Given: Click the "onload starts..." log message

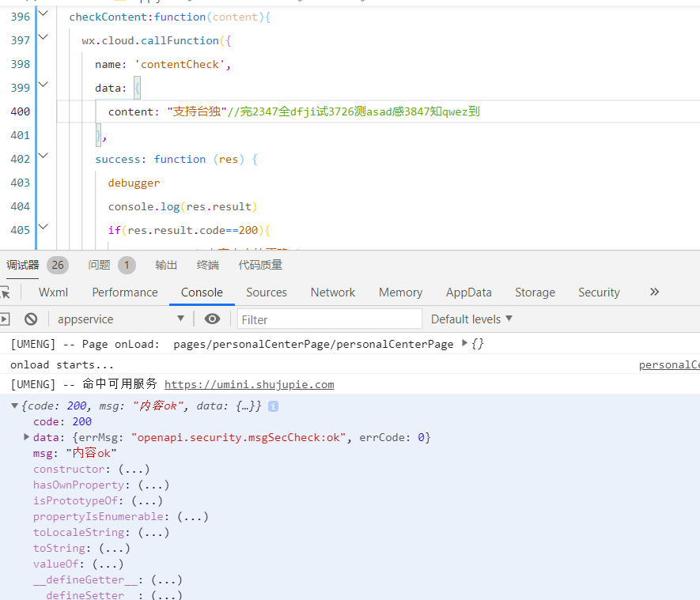Looking at the screenshot, I should (x=62, y=365).
